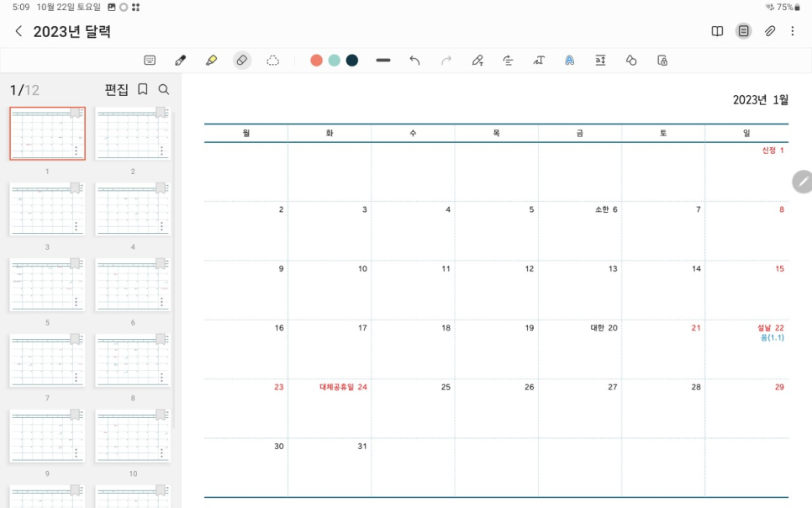Viewport: 812px width, 508px height.
Task: Select the Lasso selection tool
Action: tap(273, 60)
